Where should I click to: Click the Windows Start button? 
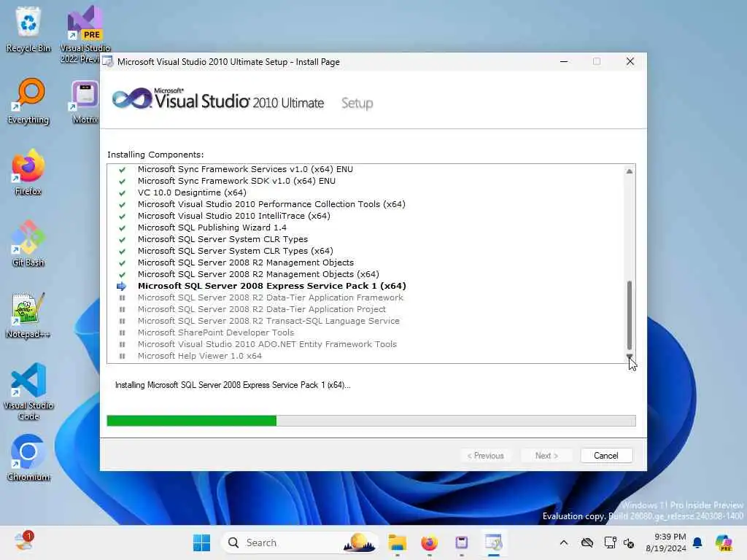click(201, 542)
